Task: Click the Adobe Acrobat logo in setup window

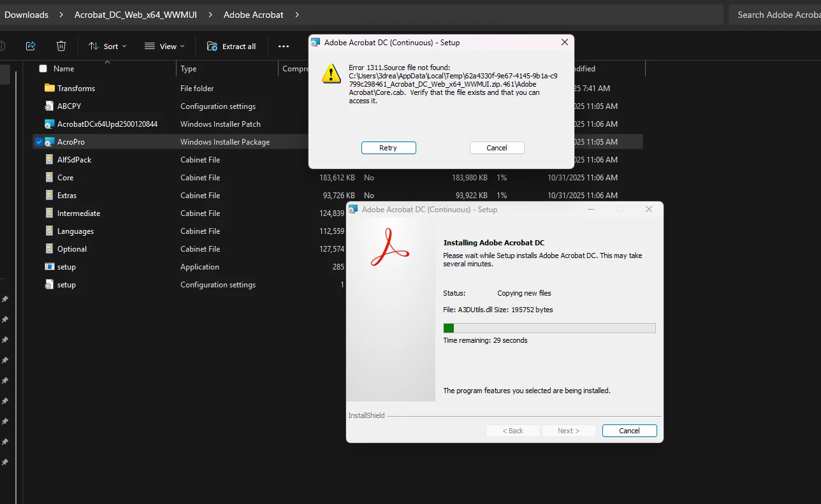Action: pos(390,248)
